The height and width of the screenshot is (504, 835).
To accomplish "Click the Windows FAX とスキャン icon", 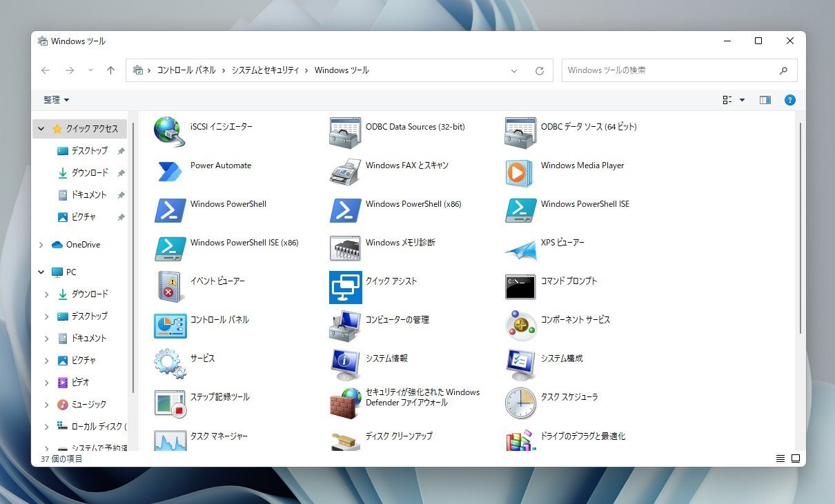I will (x=345, y=172).
